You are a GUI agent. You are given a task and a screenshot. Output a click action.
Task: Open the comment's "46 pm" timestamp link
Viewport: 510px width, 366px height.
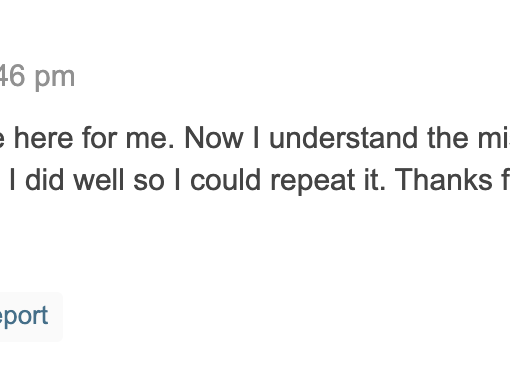pos(37,77)
